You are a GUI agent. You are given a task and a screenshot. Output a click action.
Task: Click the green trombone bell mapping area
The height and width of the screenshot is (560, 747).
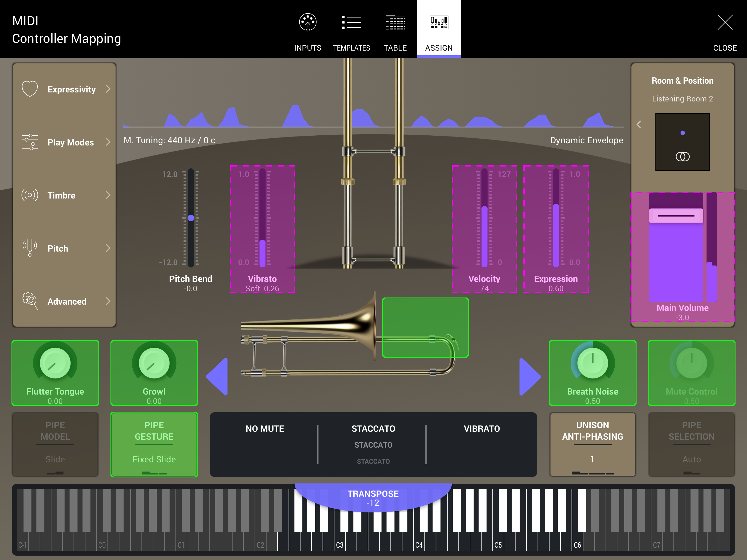425,327
